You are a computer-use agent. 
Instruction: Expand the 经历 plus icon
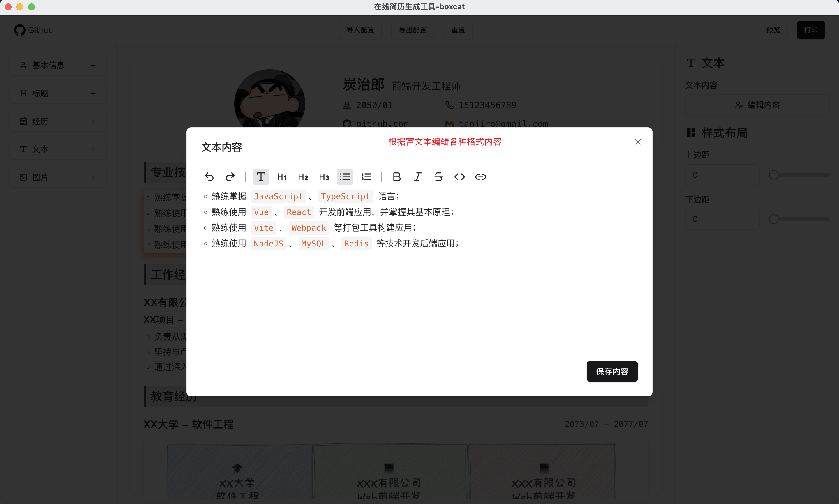click(93, 121)
